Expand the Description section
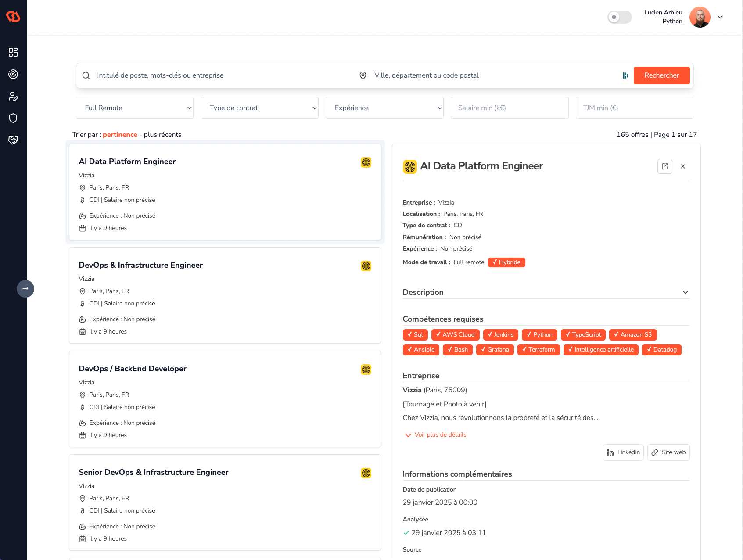Viewport: 743px width, 560px height. 546,292
